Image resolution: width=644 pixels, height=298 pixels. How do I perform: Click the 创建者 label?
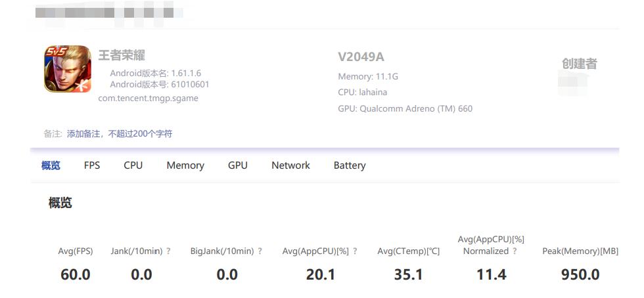tap(579, 64)
